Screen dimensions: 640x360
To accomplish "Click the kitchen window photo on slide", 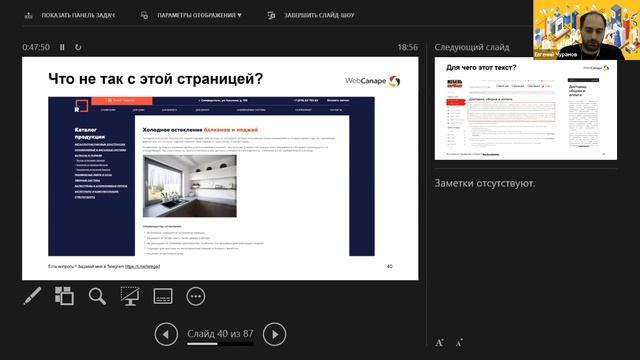I will pyautogui.click(x=189, y=186).
